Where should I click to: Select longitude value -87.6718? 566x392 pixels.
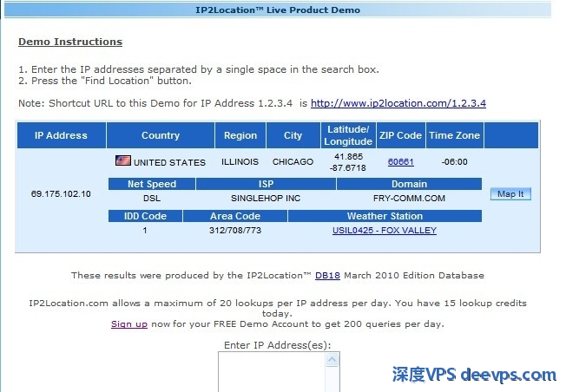347,167
